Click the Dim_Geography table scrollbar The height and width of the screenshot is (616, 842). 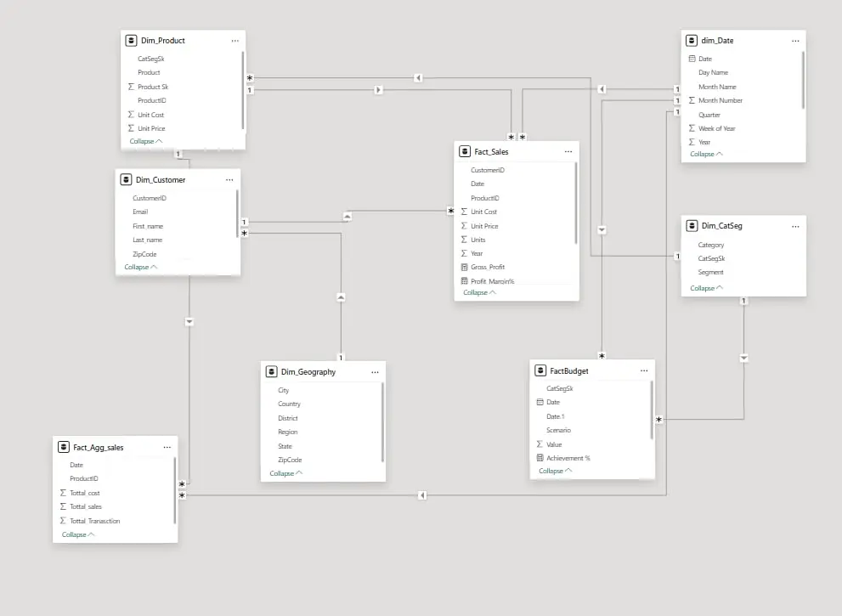click(382, 422)
